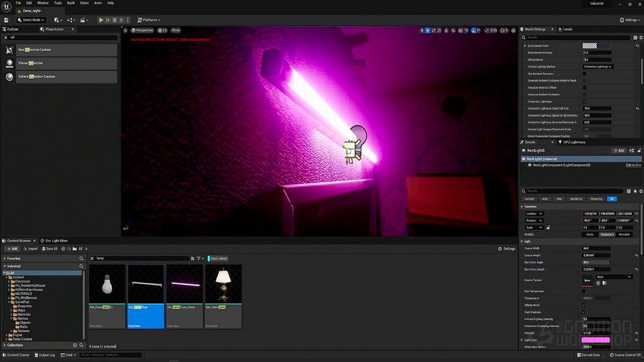The width and height of the screenshot is (644, 362).
Task: Click the Save current level icon
Action: [6, 20]
